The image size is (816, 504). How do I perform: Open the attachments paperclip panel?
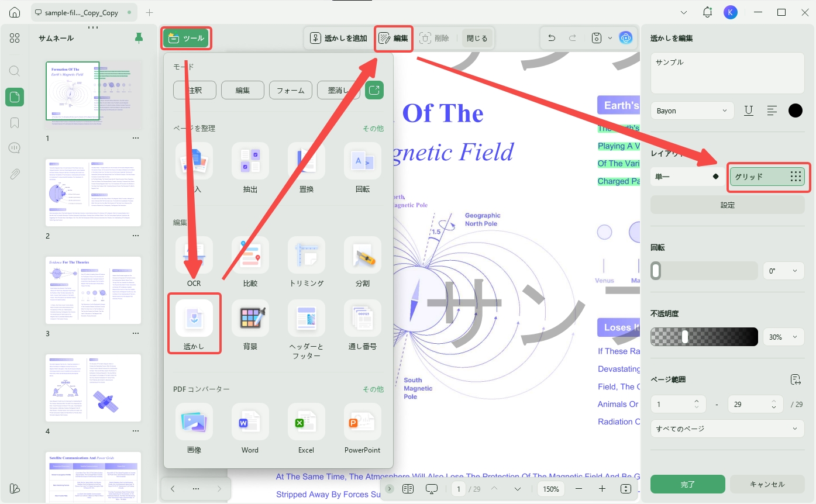tap(15, 174)
